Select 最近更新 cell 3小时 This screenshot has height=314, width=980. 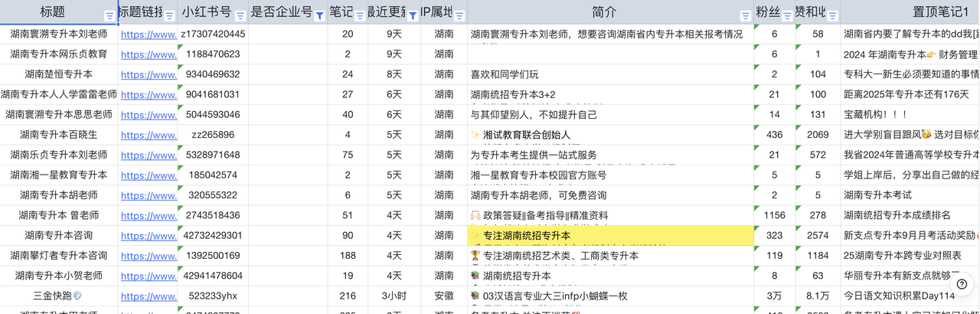pyautogui.click(x=394, y=296)
